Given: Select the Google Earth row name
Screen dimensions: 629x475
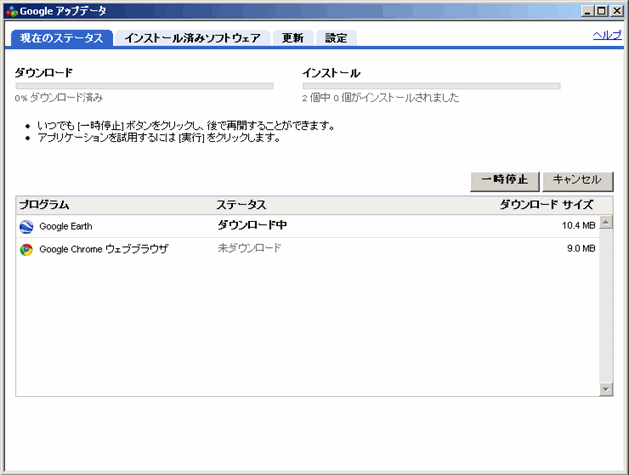Looking at the screenshot, I should click(66, 227).
